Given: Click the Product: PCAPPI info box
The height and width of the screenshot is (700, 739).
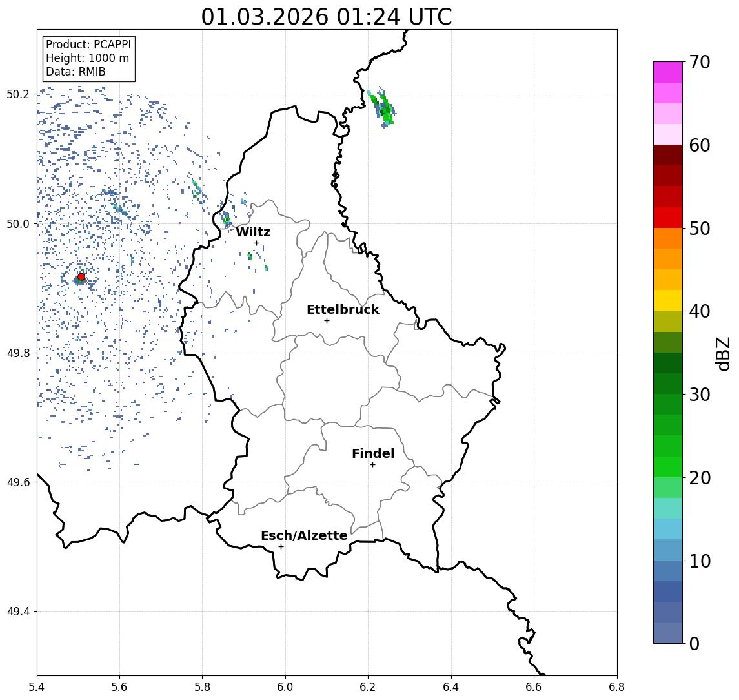Looking at the screenshot, I should coord(88,58).
